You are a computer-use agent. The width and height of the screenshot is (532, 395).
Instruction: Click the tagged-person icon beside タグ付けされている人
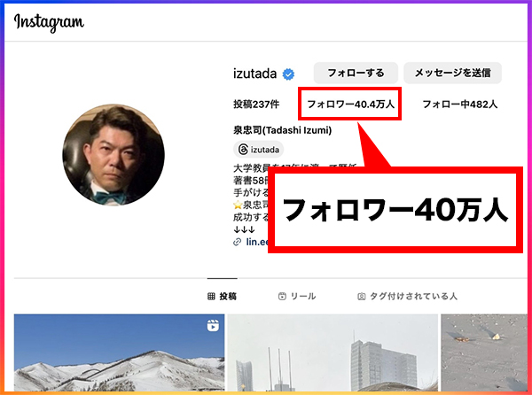coord(361,297)
